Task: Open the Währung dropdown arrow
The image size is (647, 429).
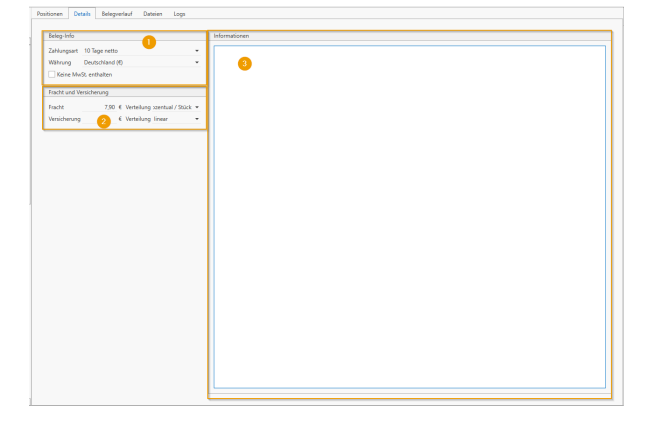Action: coord(197,62)
